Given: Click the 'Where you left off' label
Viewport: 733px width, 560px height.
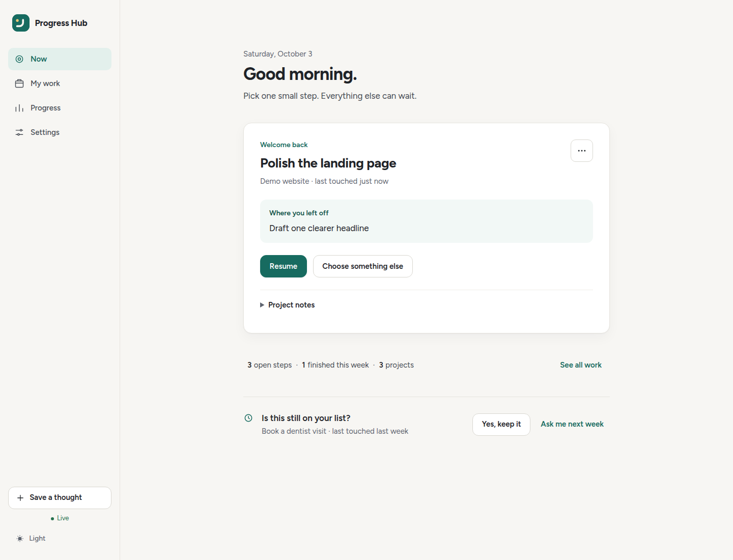Looking at the screenshot, I should coord(299,213).
